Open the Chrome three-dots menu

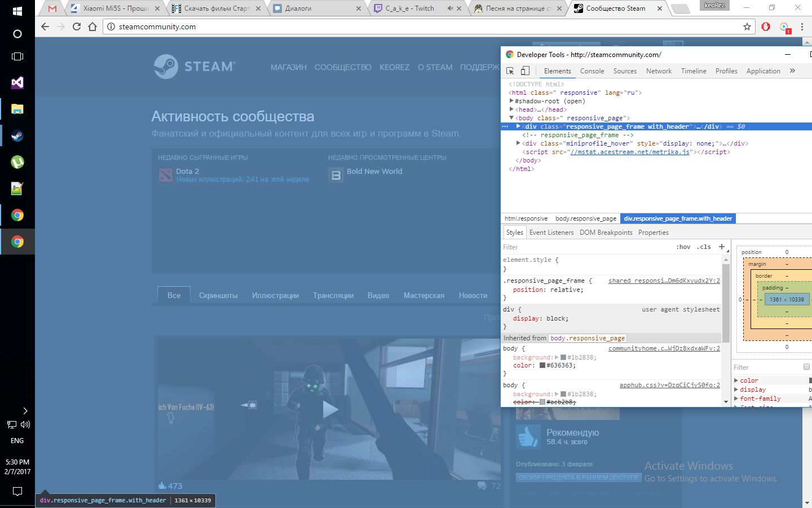click(802, 27)
